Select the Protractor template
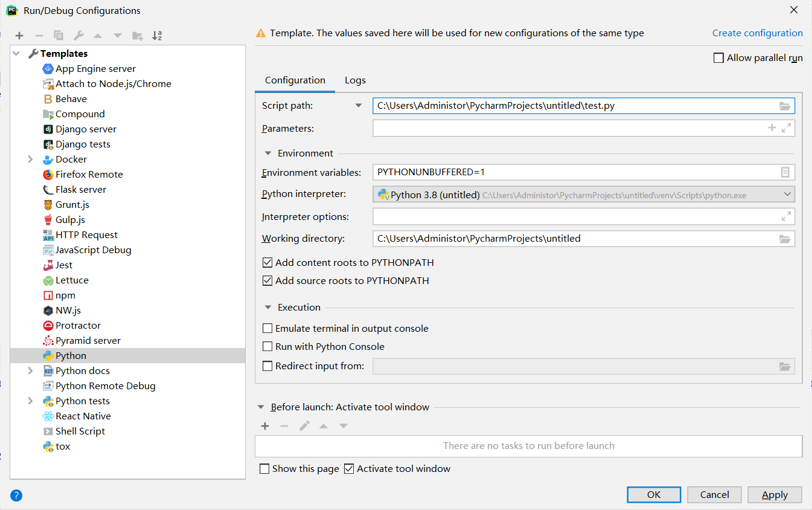The height and width of the screenshot is (510, 812). (x=78, y=326)
